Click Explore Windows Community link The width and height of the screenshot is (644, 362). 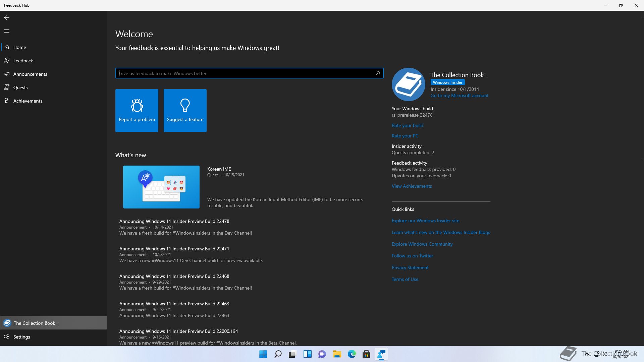(422, 244)
